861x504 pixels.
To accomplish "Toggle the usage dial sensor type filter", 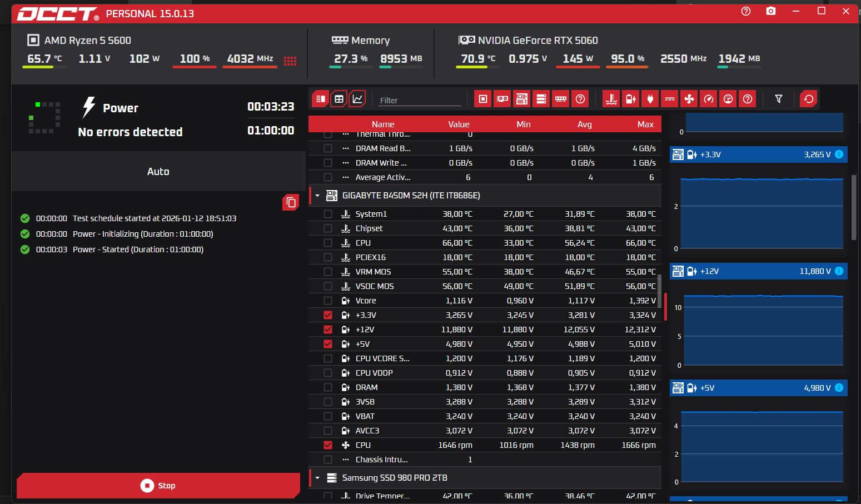I will (x=728, y=99).
